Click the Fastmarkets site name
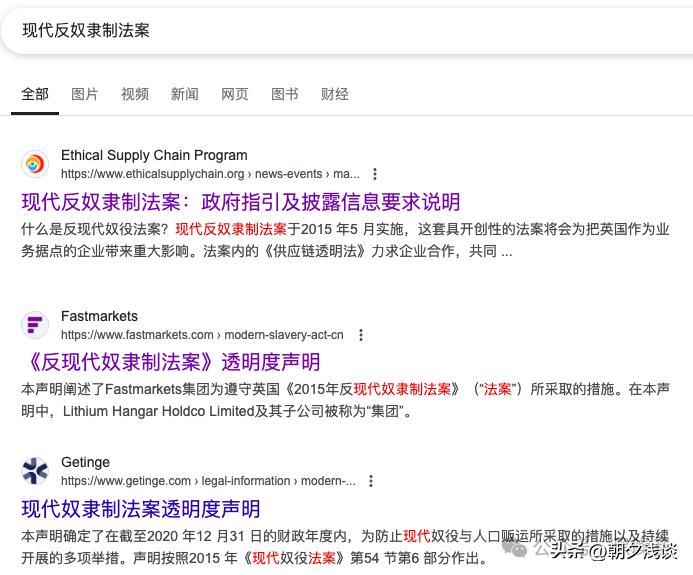The height and width of the screenshot is (575, 693). [x=99, y=316]
